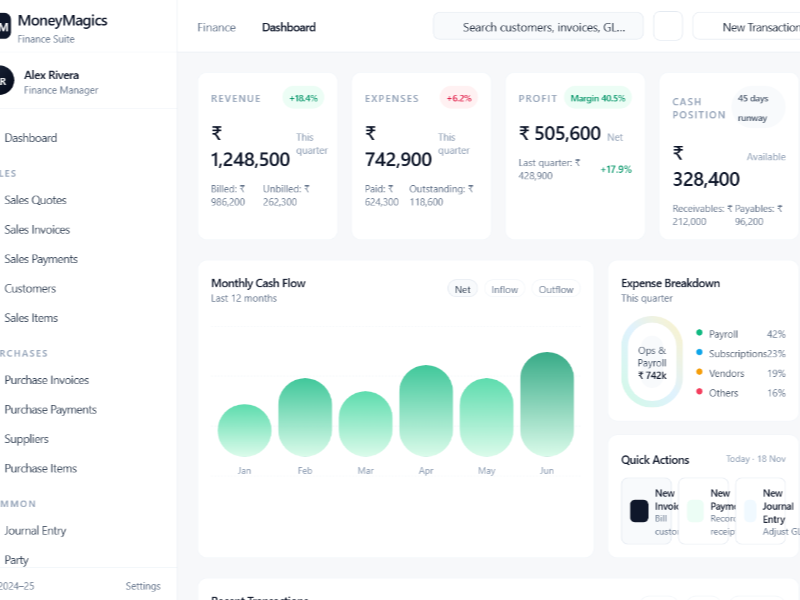800x600 pixels.
Task: Click the Jun bar in cash flow chart
Action: (x=547, y=403)
